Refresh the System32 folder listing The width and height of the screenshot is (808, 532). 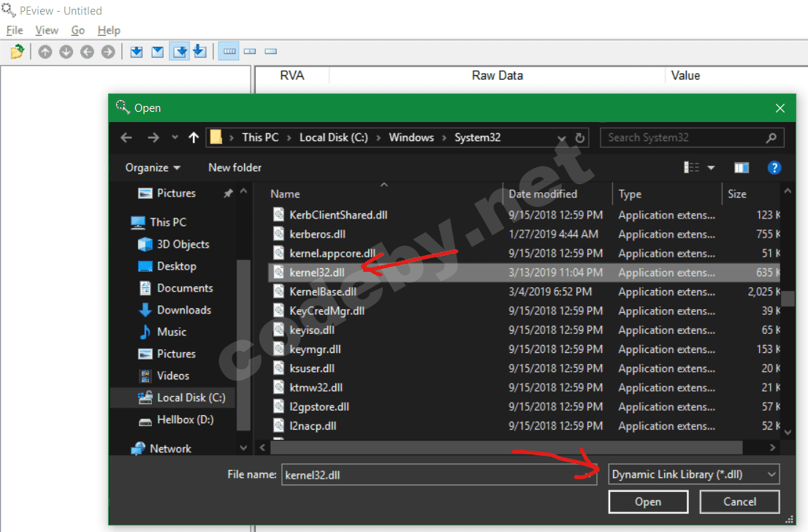click(x=581, y=137)
